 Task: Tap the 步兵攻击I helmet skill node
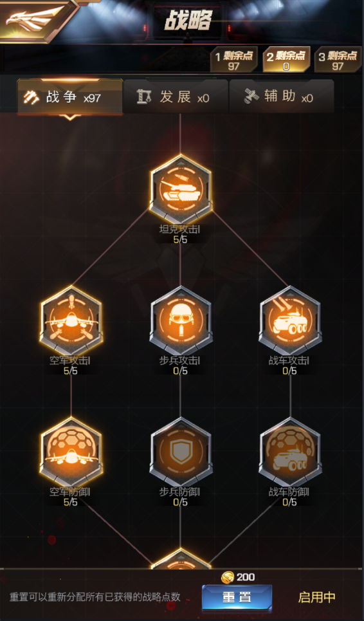(x=181, y=321)
